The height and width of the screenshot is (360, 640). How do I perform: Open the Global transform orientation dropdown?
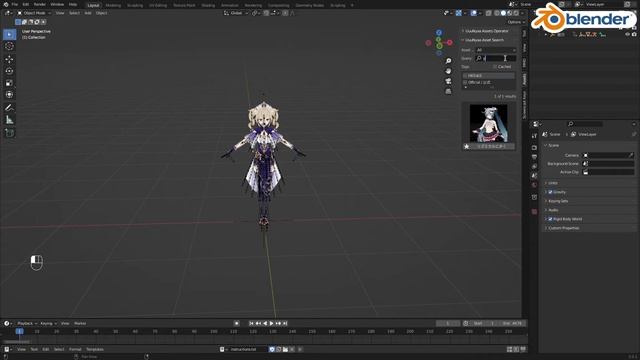point(236,13)
